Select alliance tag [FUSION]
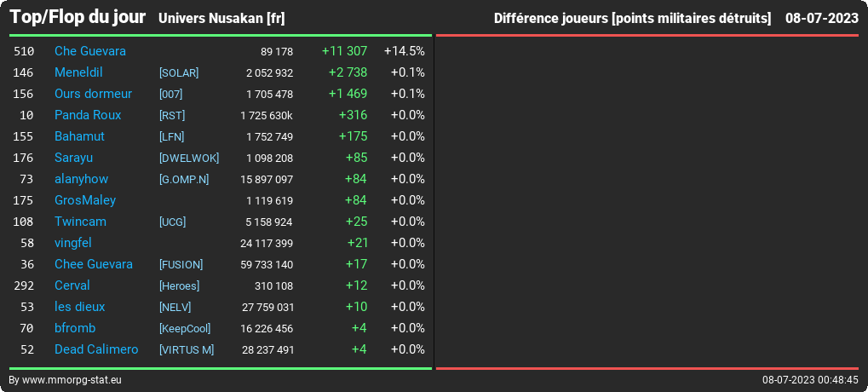The width and height of the screenshot is (868, 392). 181,265
